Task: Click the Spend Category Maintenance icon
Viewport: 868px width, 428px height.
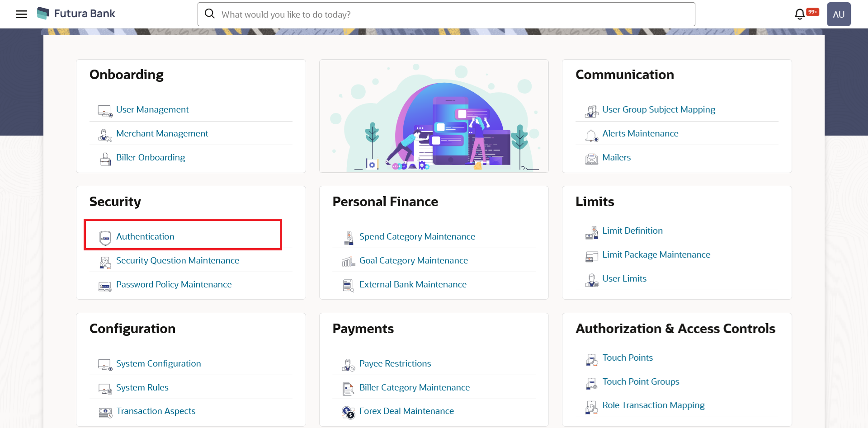Action: click(349, 238)
